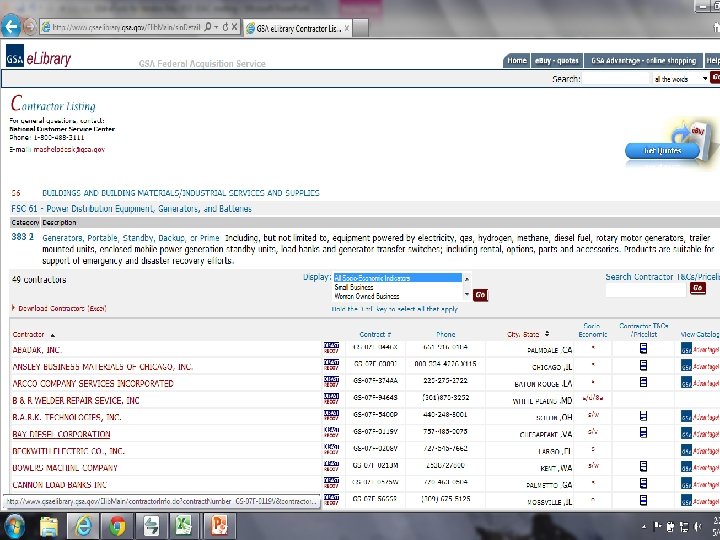Viewport: 720px width, 540px height.
Task: Open the pricelist document icon for B.A.R.K. TECHNOLOGIES
Action: pyautogui.click(x=643, y=416)
